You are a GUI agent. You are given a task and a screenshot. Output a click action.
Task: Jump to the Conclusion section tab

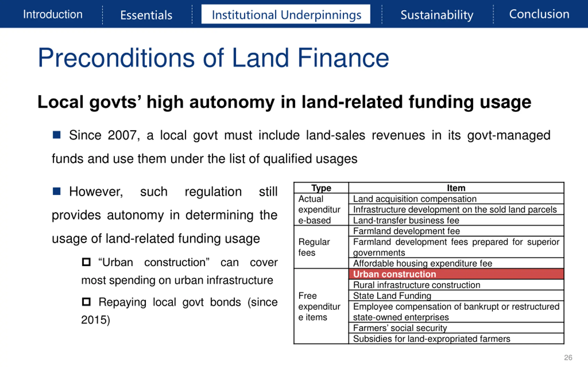coord(539,14)
